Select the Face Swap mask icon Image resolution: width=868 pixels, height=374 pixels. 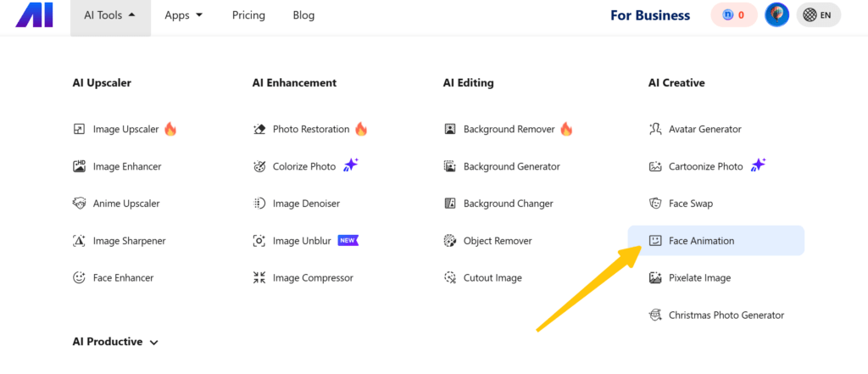655,204
